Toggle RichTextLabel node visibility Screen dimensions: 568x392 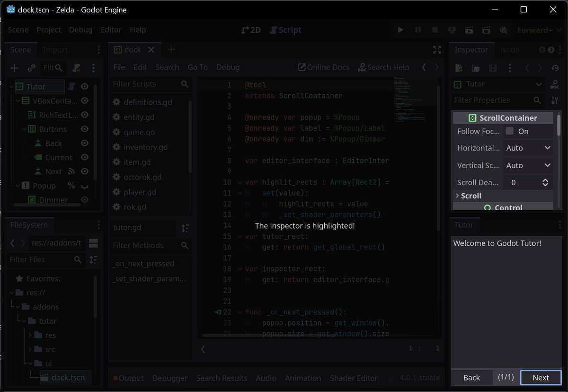coord(85,115)
